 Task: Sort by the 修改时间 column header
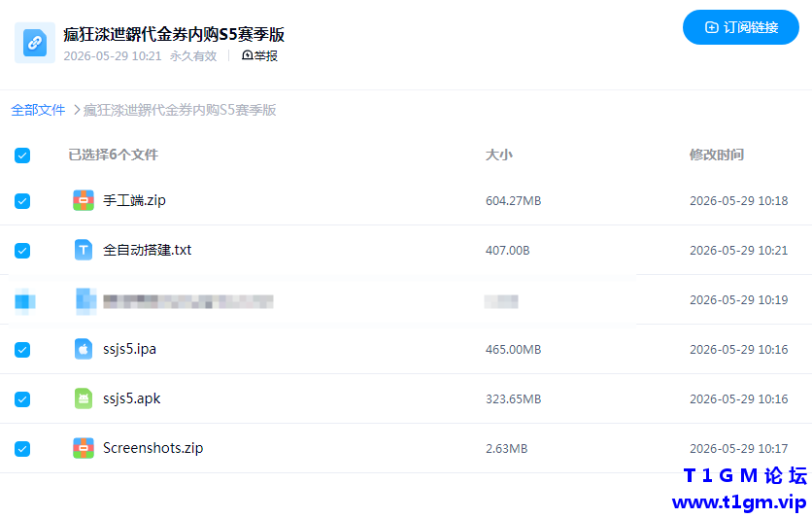pyautogui.click(x=716, y=155)
